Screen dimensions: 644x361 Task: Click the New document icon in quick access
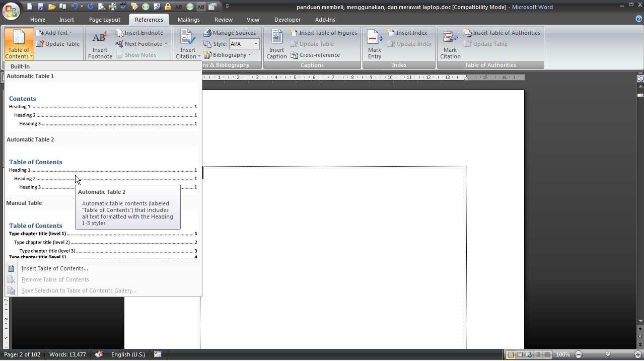pyautogui.click(x=30, y=7)
